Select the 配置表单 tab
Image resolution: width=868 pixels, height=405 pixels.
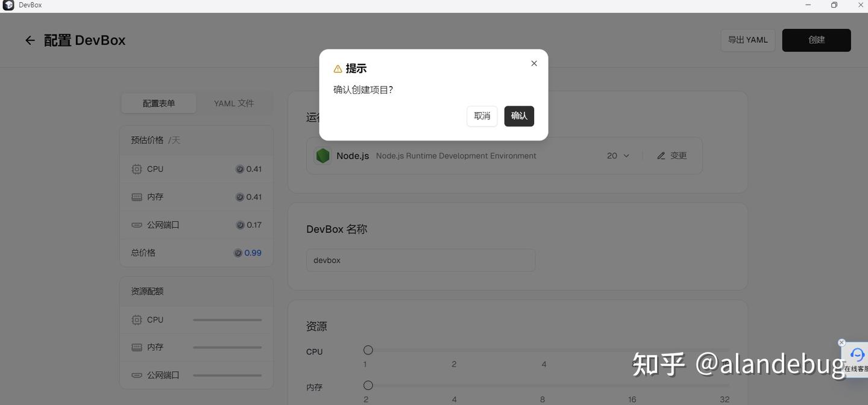point(159,103)
